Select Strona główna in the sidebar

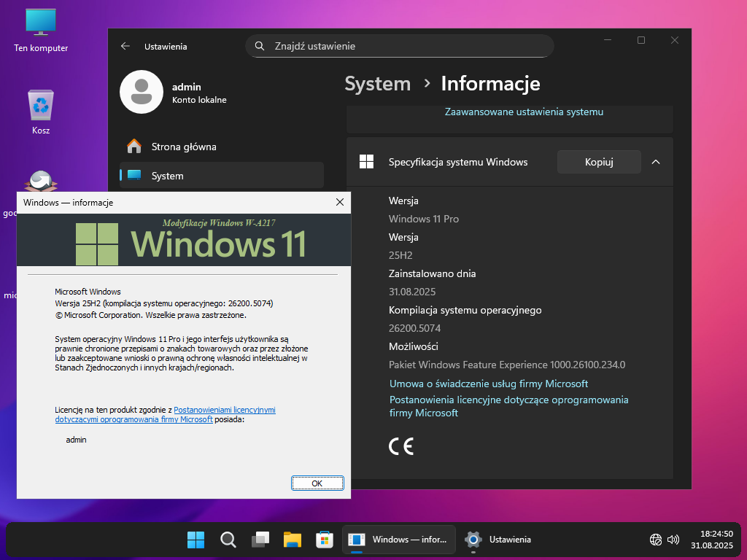tap(183, 147)
